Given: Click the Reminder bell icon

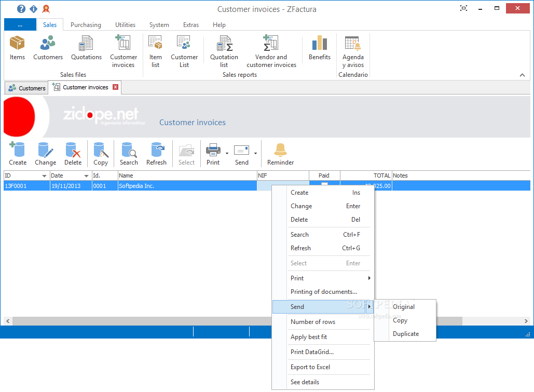Looking at the screenshot, I should coord(280,154).
